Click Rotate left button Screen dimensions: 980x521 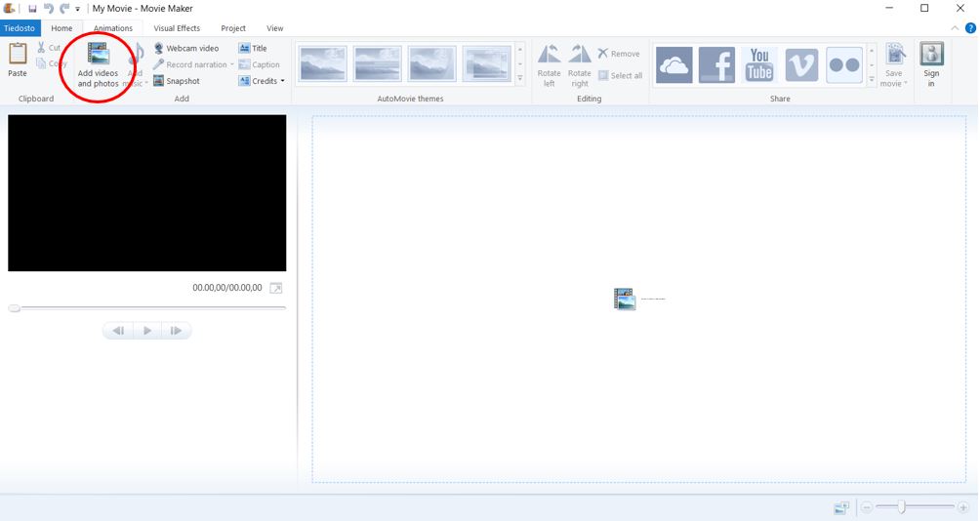[x=550, y=64]
